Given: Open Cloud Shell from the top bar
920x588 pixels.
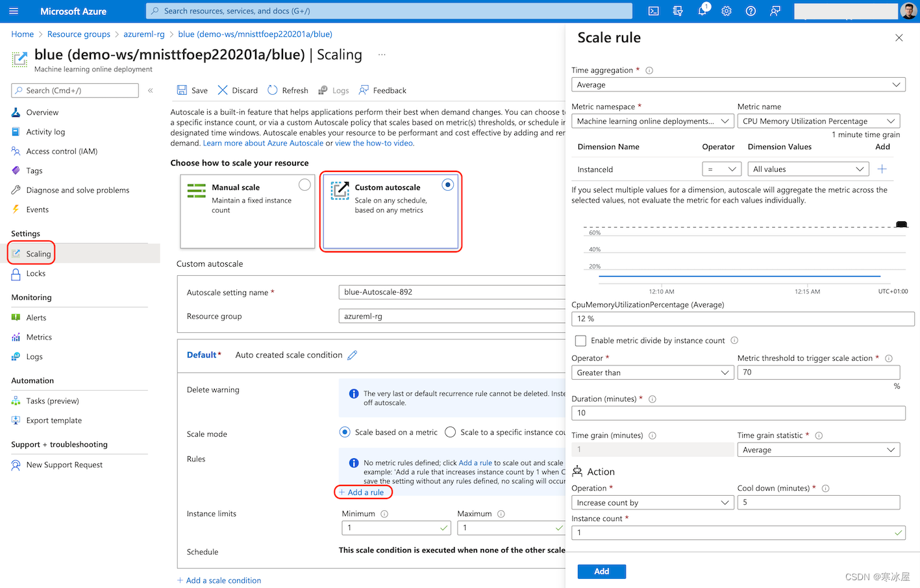Looking at the screenshot, I should tap(654, 11).
